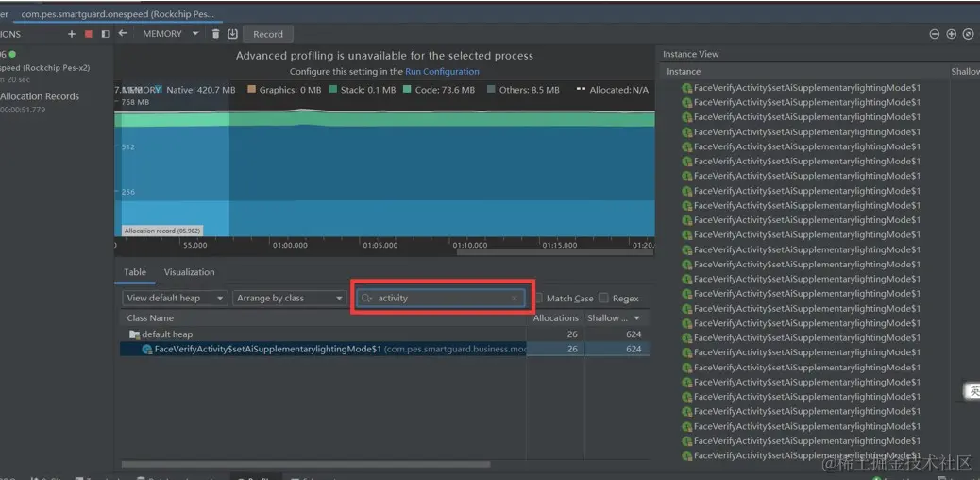The height and width of the screenshot is (480, 980).
Task: Select the 'Allocation Records' session entry
Action: click(x=40, y=96)
